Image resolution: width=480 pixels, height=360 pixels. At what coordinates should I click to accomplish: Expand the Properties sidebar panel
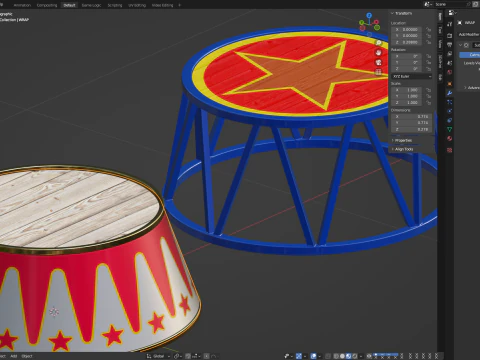[402, 140]
